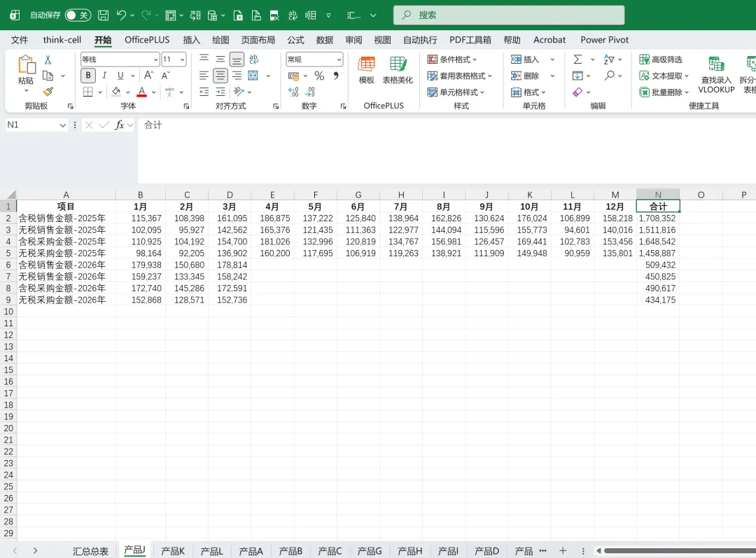The image size is (756, 558).
Task: Switch to 汇总总表 sheet tab
Action: click(x=90, y=551)
